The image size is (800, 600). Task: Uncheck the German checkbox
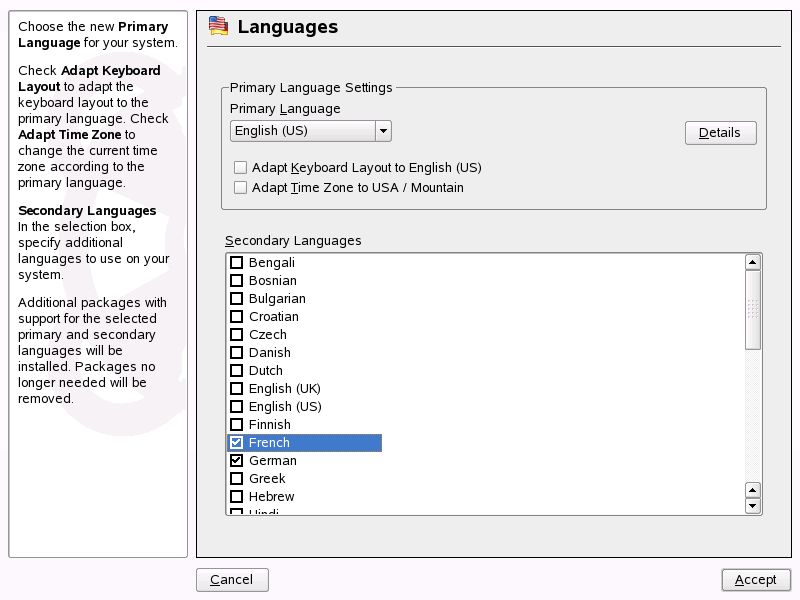(x=237, y=461)
